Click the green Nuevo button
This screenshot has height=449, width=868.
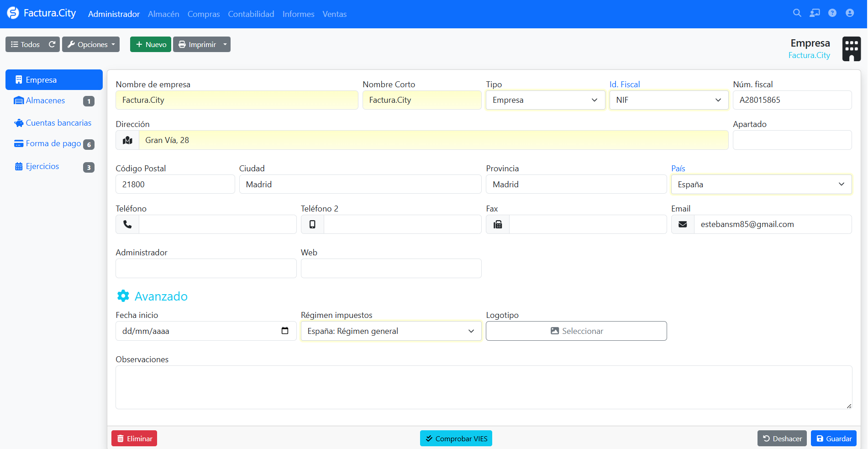coord(151,44)
